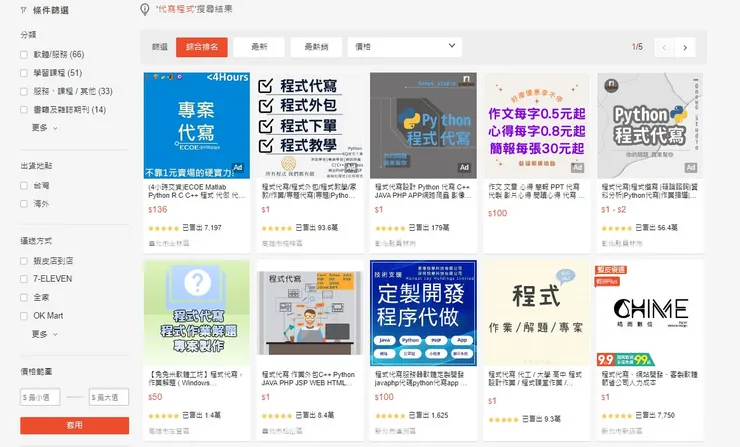Switch to the 最熱銷 sort tab
Image resolution: width=740 pixels, height=447 pixels.
coord(316,47)
